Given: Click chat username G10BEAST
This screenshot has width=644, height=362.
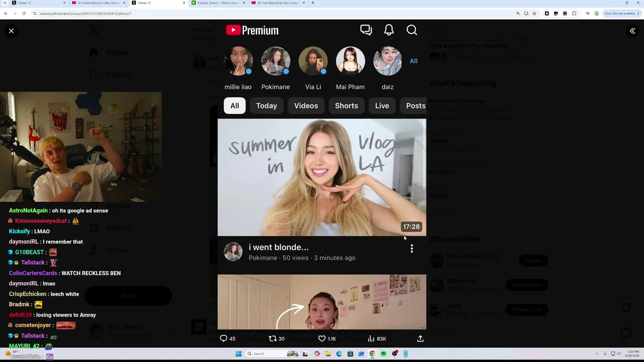Looking at the screenshot, I should [29, 252].
